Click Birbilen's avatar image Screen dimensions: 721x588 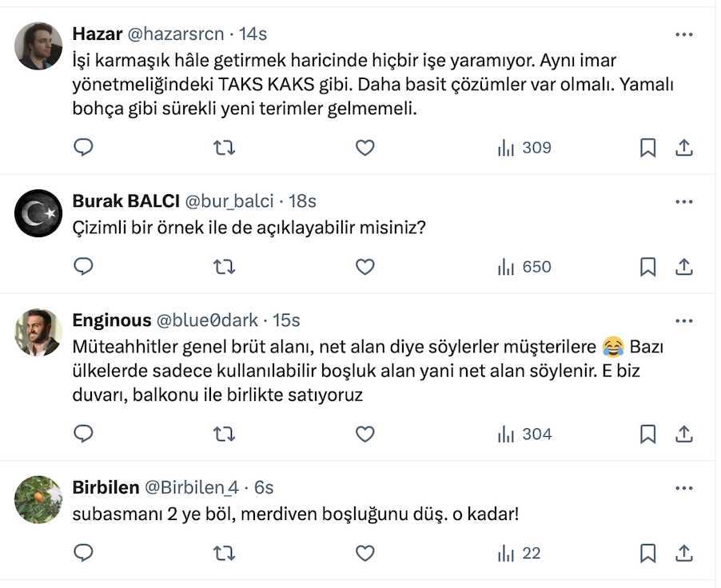[38, 499]
